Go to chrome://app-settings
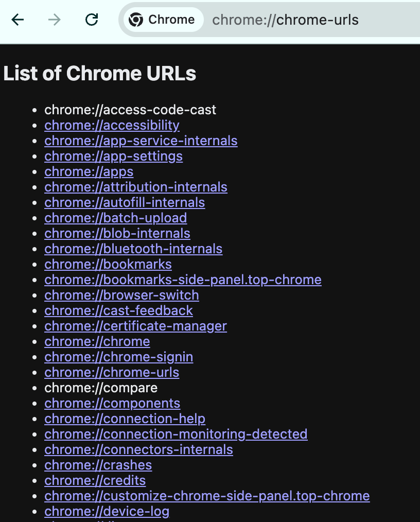Screen dimensions: 420x522 [x=113, y=156]
